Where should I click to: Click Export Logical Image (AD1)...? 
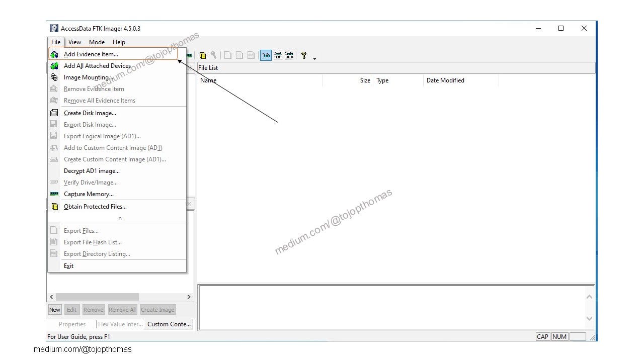pos(117,136)
